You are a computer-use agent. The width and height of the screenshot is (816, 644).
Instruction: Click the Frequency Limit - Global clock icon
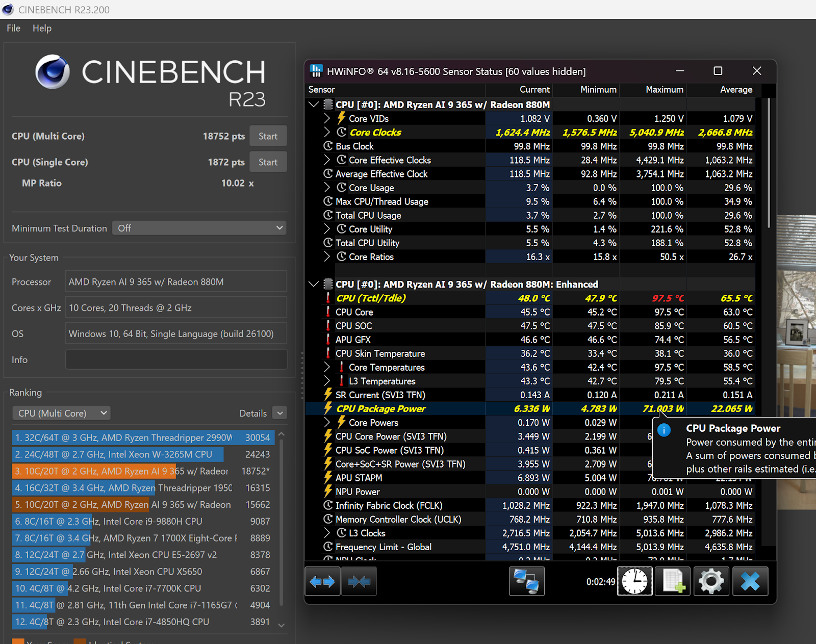[328, 547]
